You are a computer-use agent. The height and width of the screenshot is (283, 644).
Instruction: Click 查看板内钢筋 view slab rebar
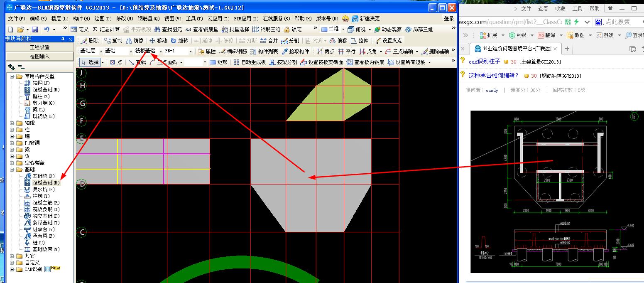tap(365, 62)
